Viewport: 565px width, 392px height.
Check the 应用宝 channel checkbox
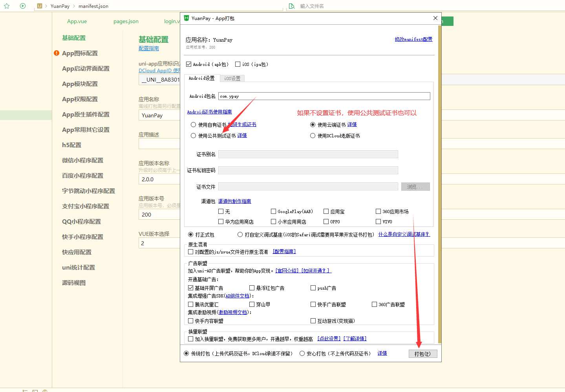coord(326,211)
